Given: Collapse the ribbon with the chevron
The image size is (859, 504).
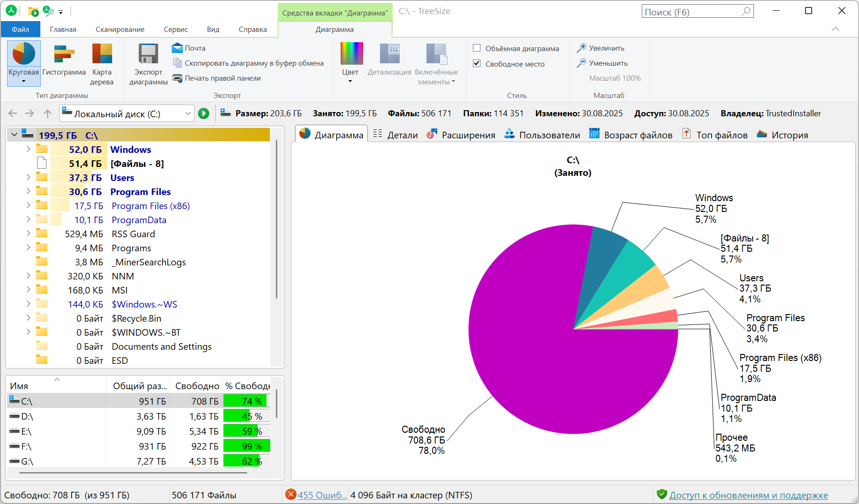Looking at the screenshot, I should click(x=836, y=29).
